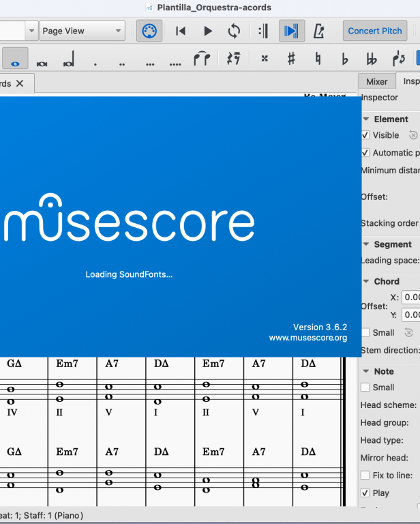Toggle the Play checkbox

coord(365,493)
